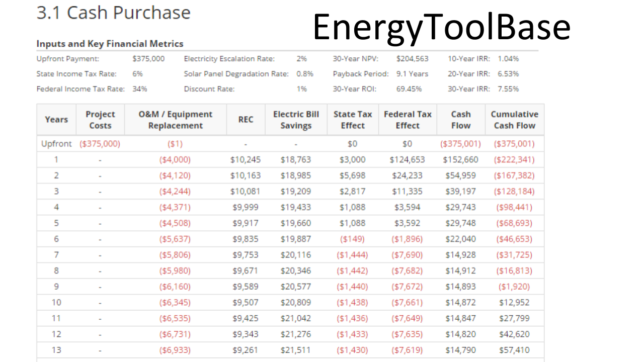Click the 'State Tax Effect' column header

(353, 120)
